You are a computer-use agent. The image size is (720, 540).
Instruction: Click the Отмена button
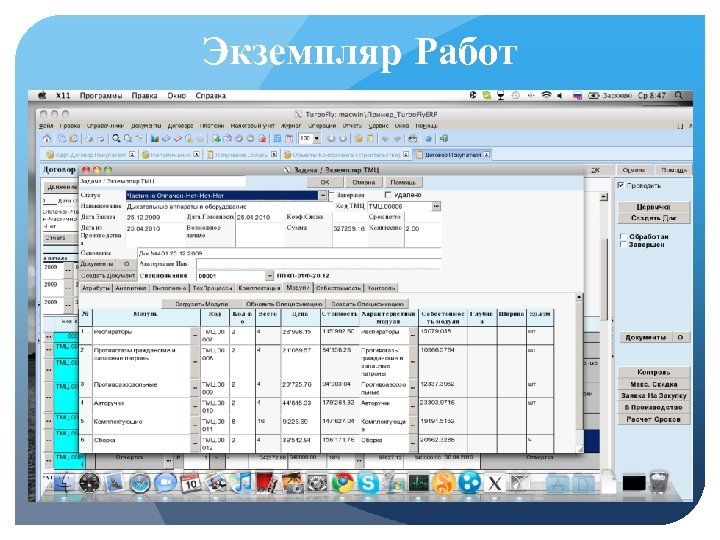[x=364, y=182]
